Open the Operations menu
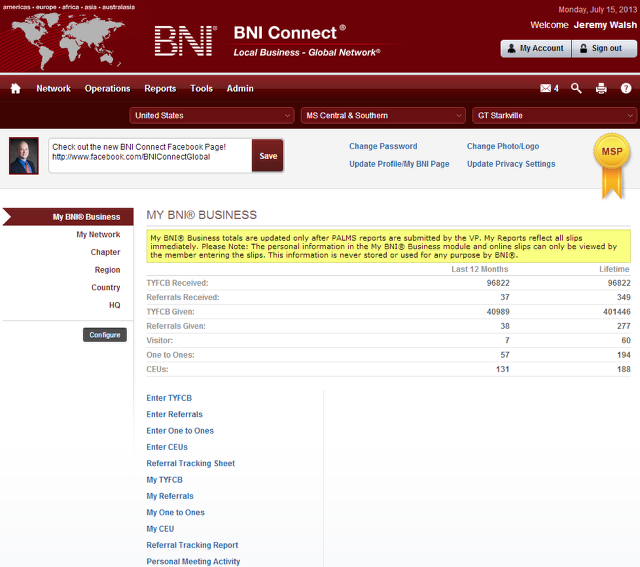 107,89
